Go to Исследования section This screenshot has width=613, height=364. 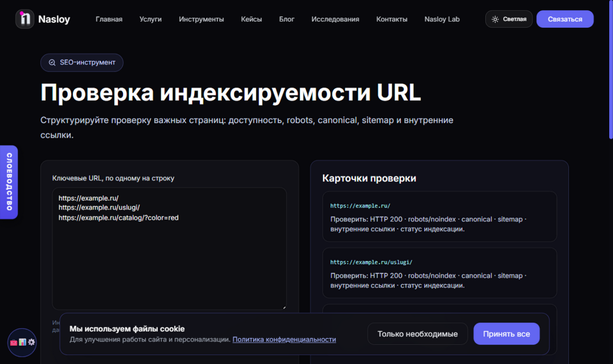coord(335,19)
